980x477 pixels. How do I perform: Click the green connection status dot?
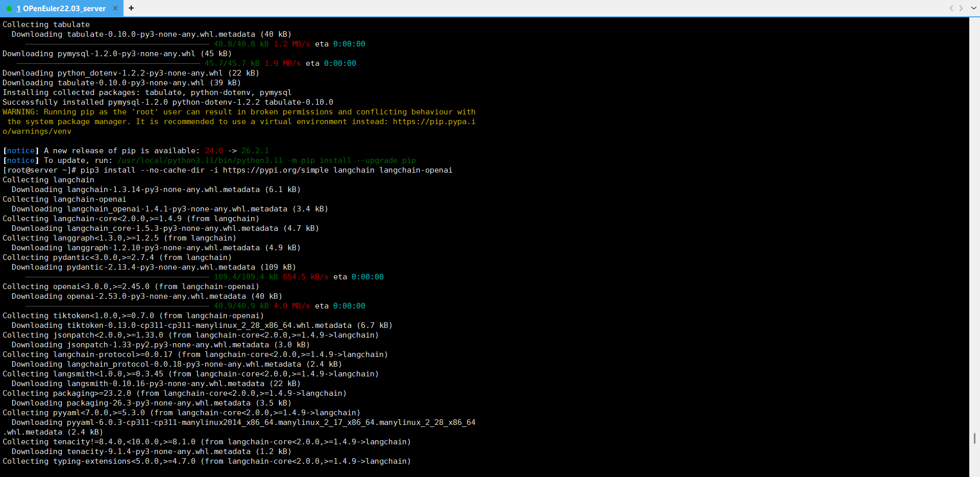pos(9,9)
